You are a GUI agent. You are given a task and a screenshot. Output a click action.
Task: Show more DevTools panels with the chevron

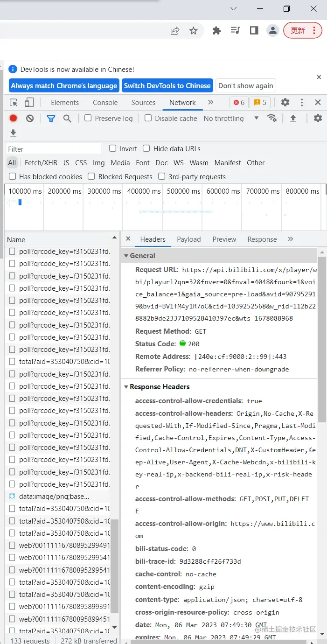(210, 103)
